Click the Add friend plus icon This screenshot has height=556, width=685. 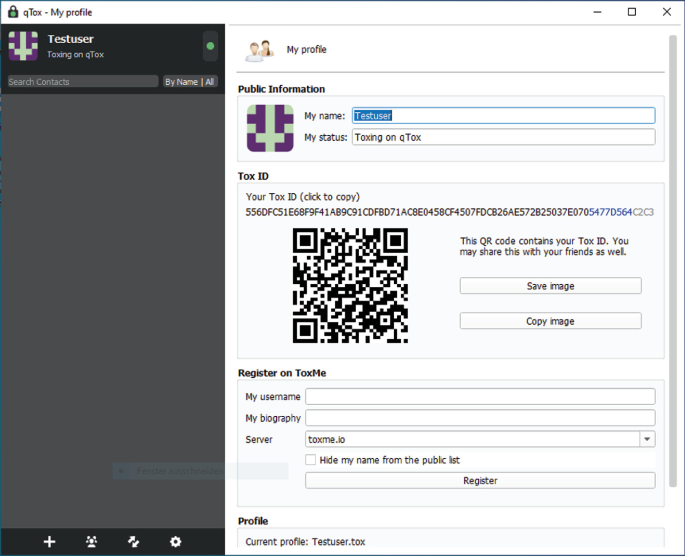pos(49,541)
